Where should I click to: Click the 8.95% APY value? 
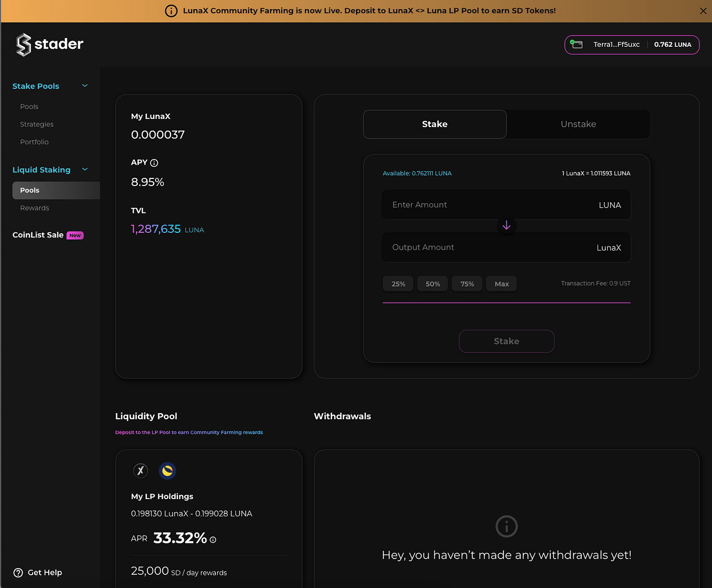pos(147,182)
